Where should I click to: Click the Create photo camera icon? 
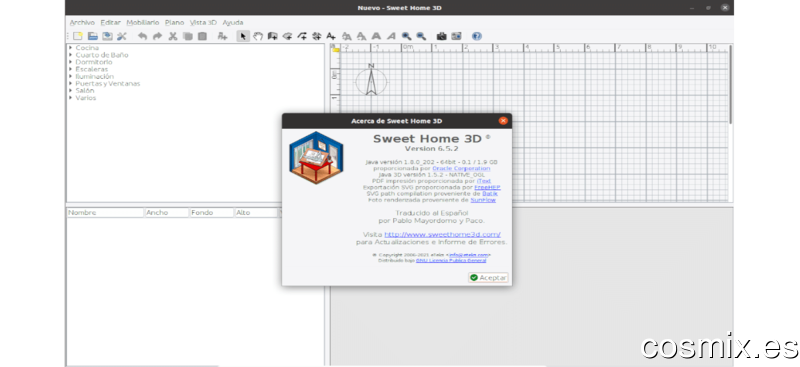click(441, 36)
